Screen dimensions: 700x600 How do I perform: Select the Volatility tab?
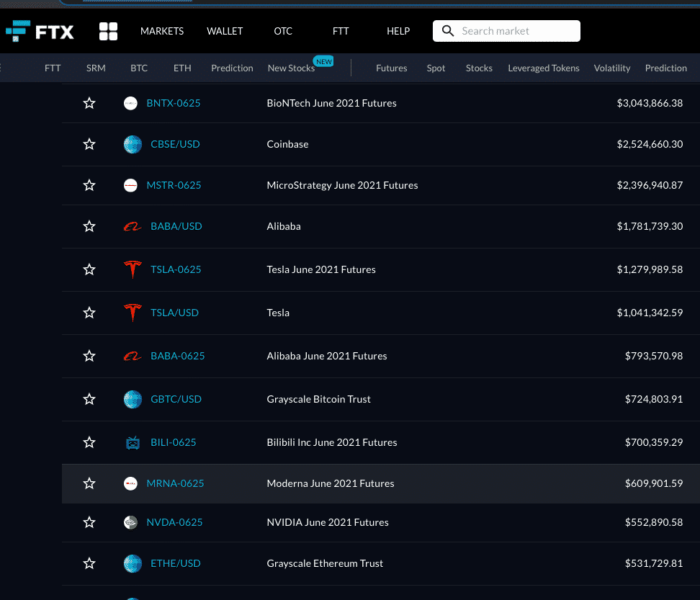coord(612,68)
